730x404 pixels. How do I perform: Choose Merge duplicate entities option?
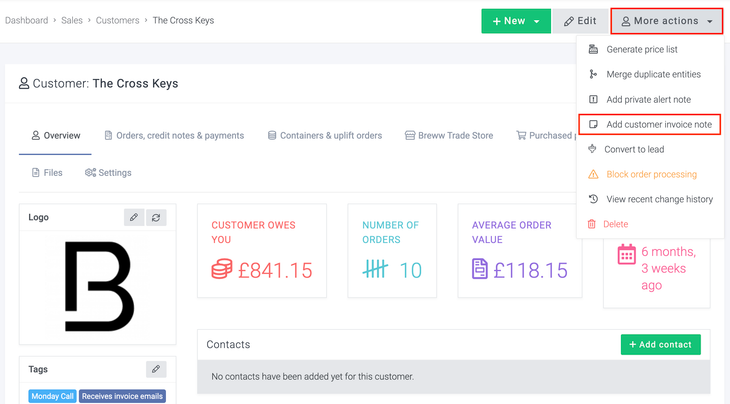coord(653,74)
